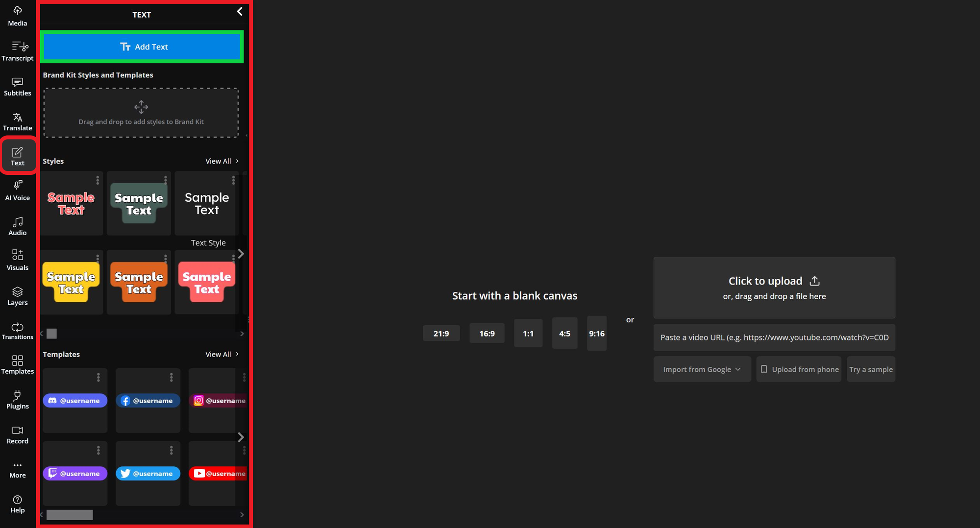The image size is (980, 528).
Task: Pick the 1:1 square canvas
Action: tap(528, 334)
